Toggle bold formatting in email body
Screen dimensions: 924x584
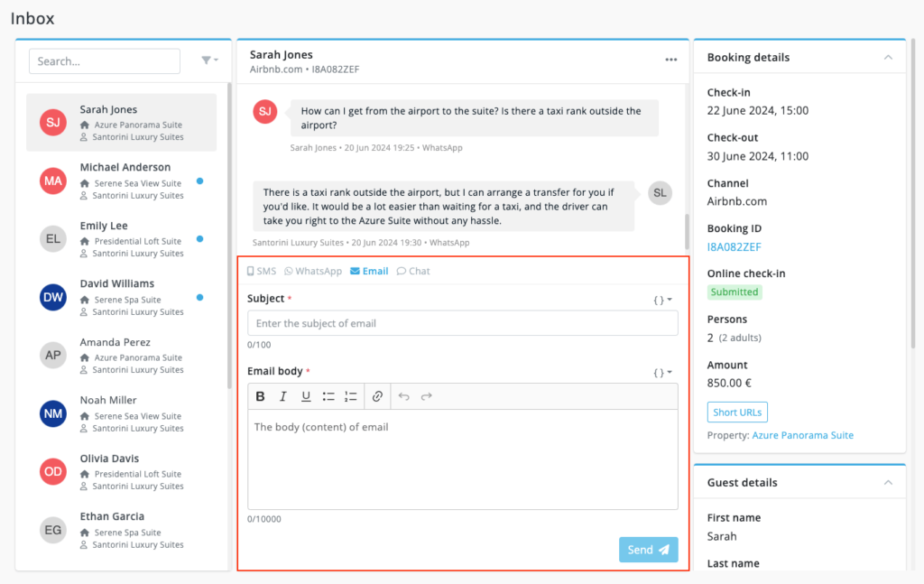(x=260, y=396)
